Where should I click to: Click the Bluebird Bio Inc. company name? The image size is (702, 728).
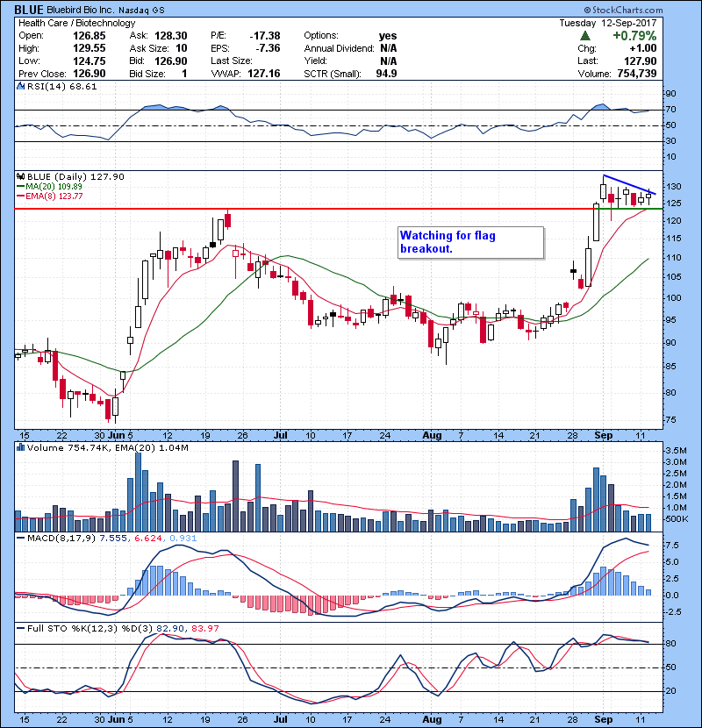[x=81, y=11]
